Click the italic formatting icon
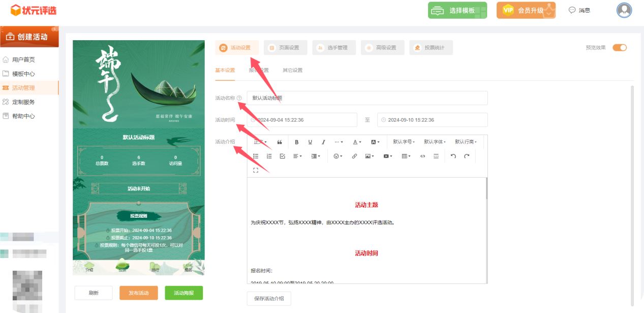Viewport: 644px width, 313px height. coord(323,142)
